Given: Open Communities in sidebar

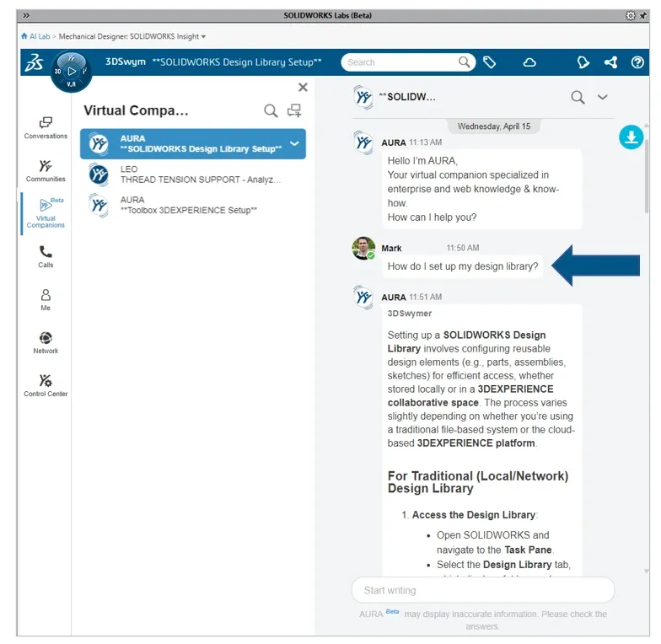Looking at the screenshot, I should 46,170.
